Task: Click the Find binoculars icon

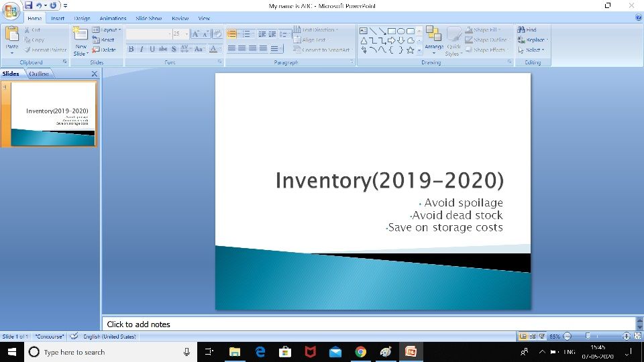Action: (521, 29)
